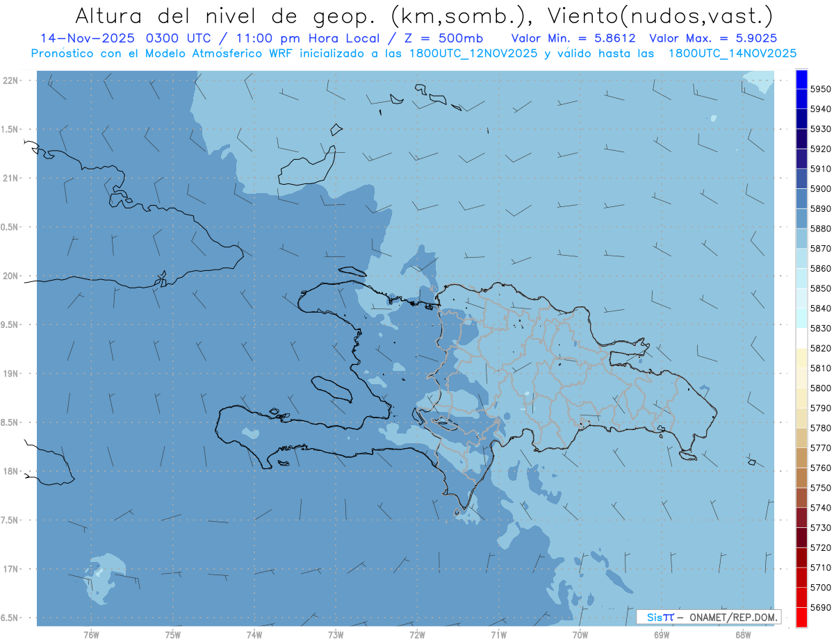Select the colorbar segment between 5760 and 5770
This screenshot has height=644, width=834.
point(801,458)
